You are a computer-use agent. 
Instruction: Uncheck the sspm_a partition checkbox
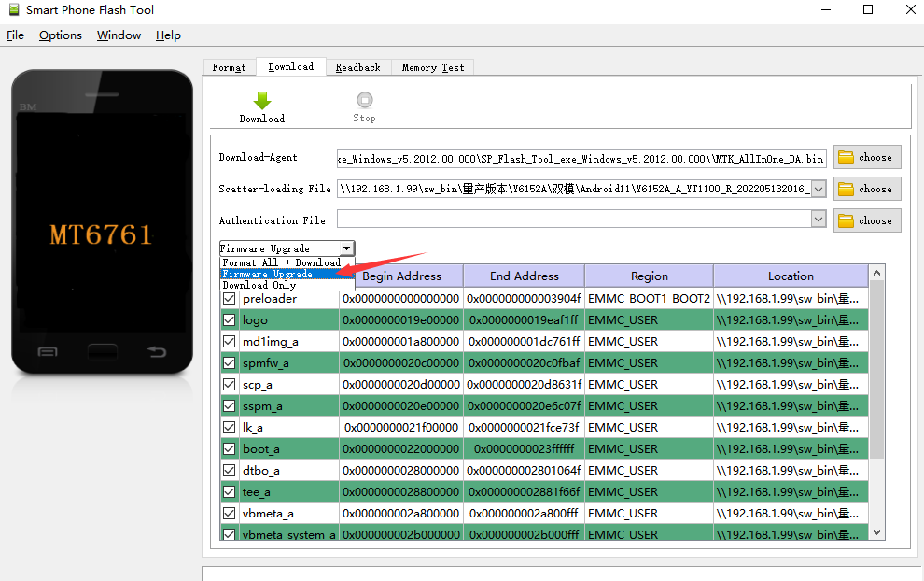230,406
